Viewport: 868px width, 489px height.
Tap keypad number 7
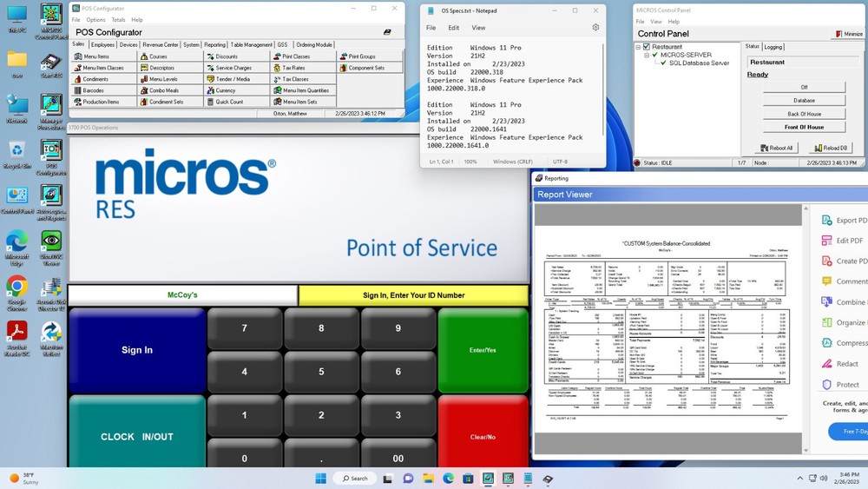(244, 328)
